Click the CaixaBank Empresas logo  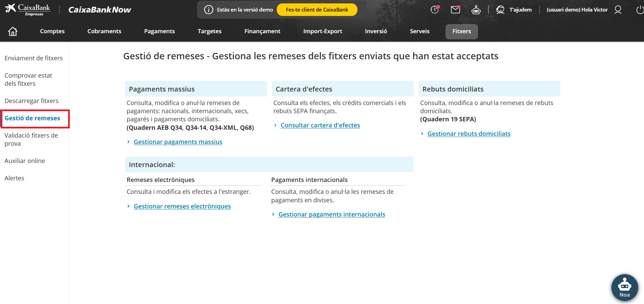pyautogui.click(x=28, y=9)
